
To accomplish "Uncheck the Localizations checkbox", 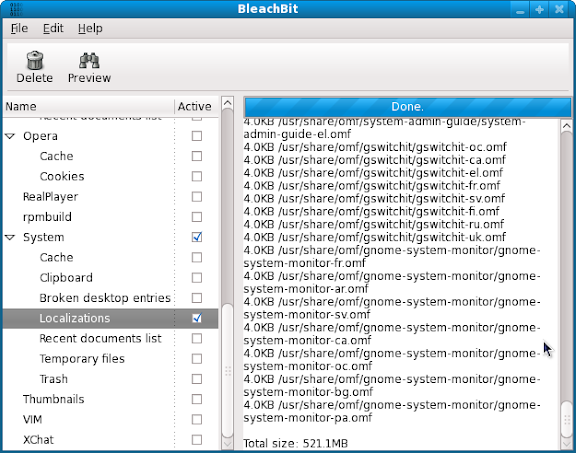I will (197, 318).
